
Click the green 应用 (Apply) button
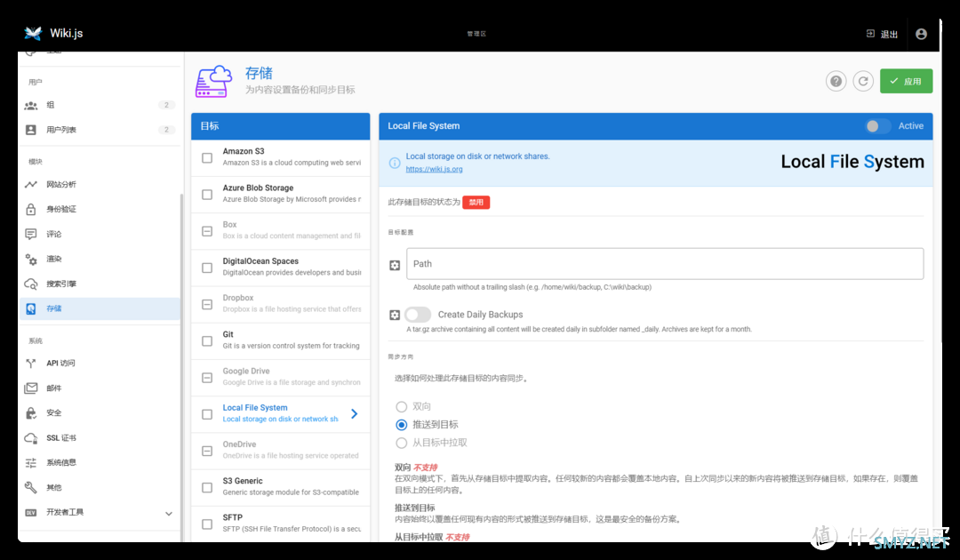[906, 81]
